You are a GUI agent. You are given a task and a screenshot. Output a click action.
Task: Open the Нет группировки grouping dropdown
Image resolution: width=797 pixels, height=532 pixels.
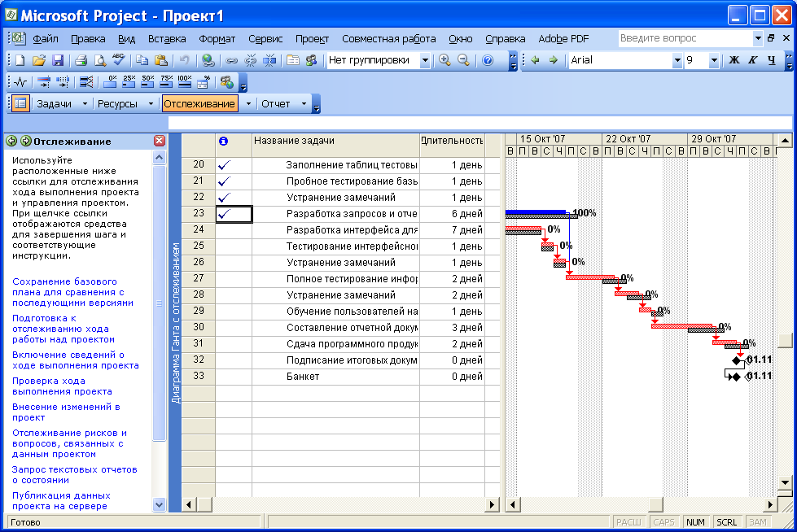point(425,60)
